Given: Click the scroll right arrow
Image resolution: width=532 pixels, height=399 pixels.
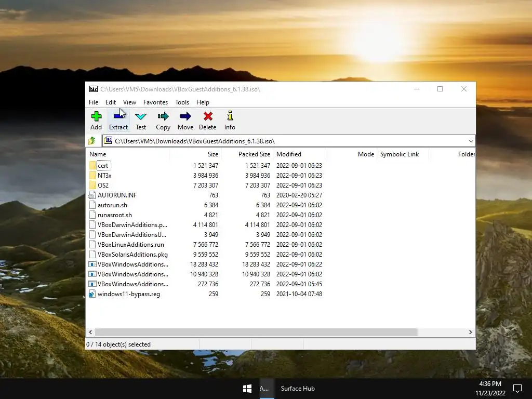Looking at the screenshot, I should click(x=470, y=332).
